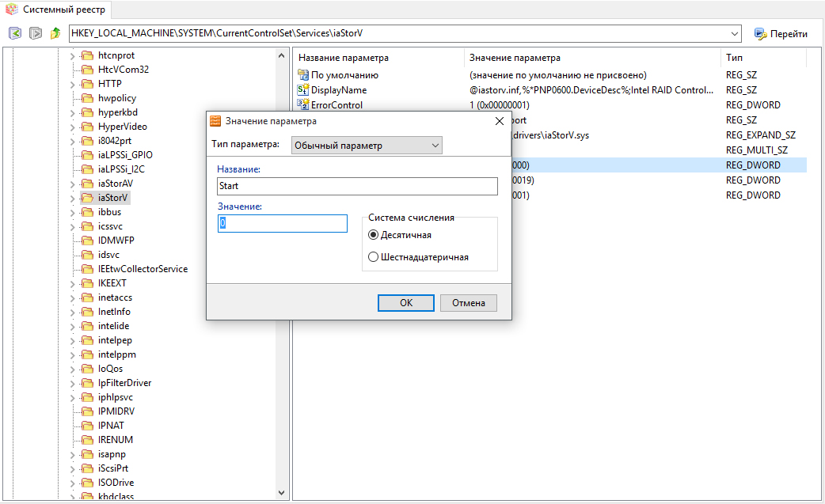Viewport: 825px width, 504px height.
Task: Expand the HTTP tree node
Action: pyautogui.click(x=73, y=84)
